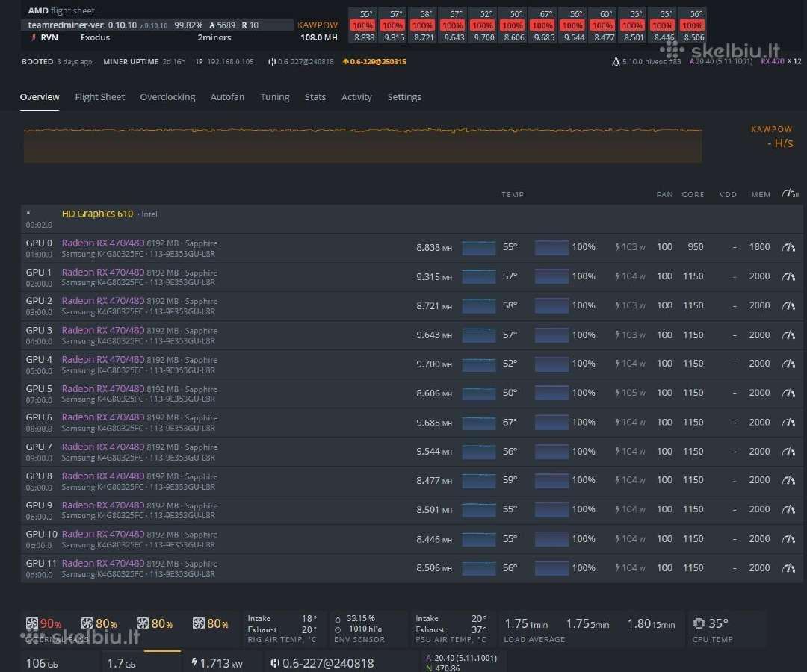The width and height of the screenshot is (807, 672).
Task: Open the tuning gauge icon for GPU 1
Action: pos(788,276)
